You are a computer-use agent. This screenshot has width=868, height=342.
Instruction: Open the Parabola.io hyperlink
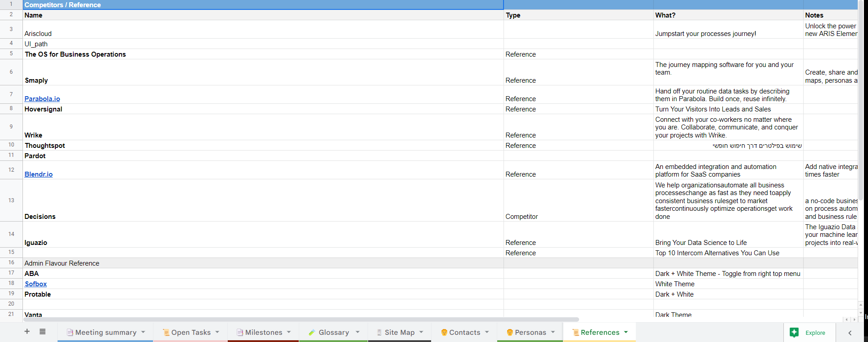point(42,99)
